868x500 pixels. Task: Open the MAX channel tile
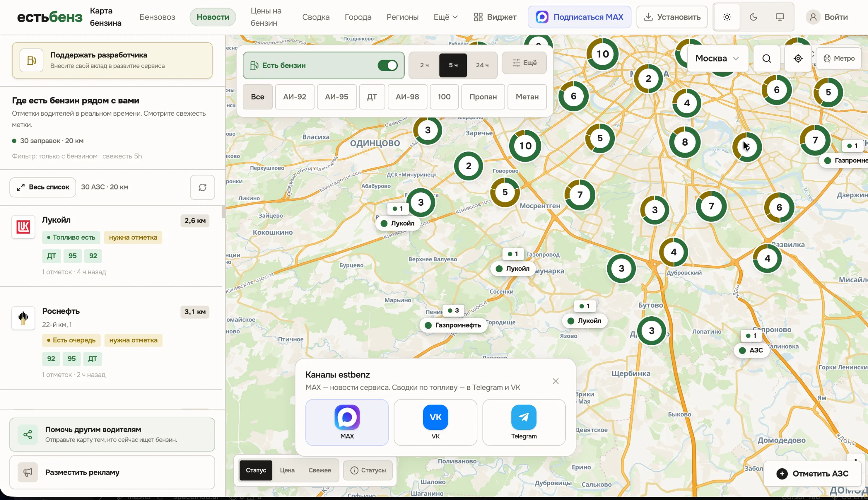click(x=347, y=422)
